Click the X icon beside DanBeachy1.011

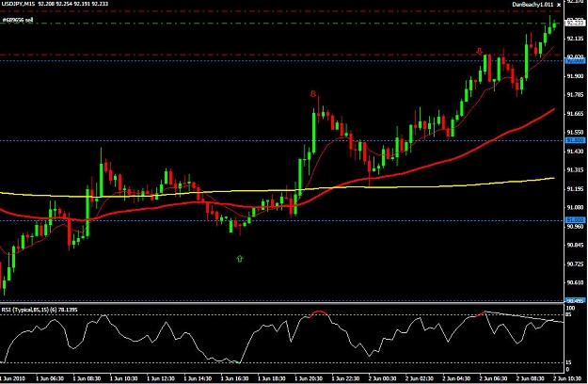click(559, 5)
